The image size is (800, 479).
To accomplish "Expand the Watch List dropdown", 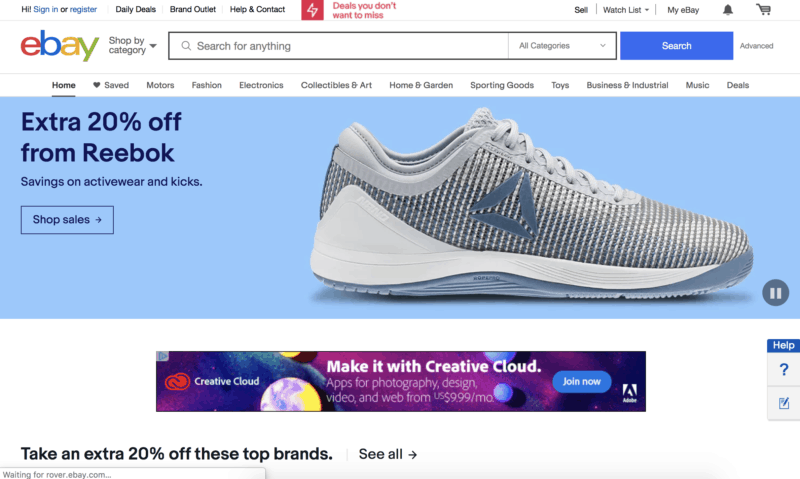I will click(x=626, y=10).
